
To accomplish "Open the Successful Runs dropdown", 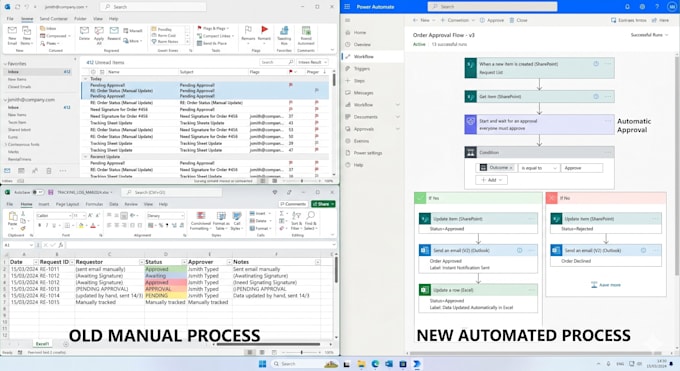I will pyautogui.click(x=649, y=35).
